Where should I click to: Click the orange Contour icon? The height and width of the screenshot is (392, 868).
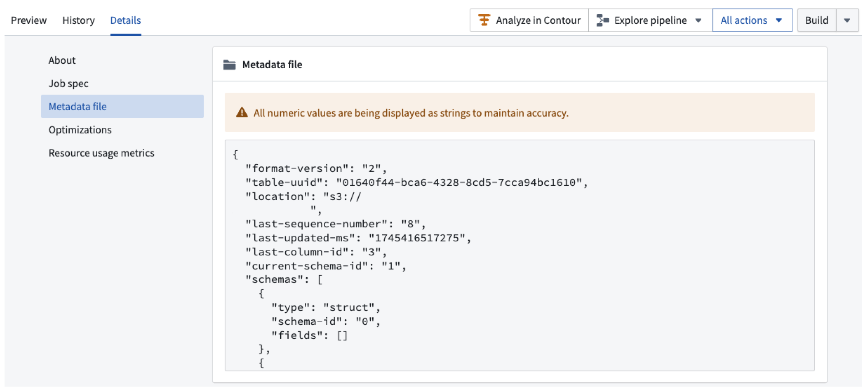tap(484, 20)
